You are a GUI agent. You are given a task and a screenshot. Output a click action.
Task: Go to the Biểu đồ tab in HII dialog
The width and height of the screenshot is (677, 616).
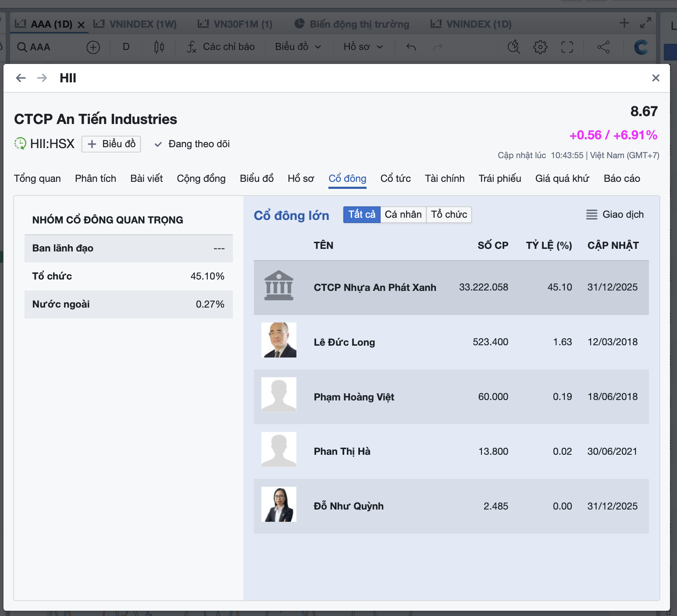pyautogui.click(x=257, y=179)
